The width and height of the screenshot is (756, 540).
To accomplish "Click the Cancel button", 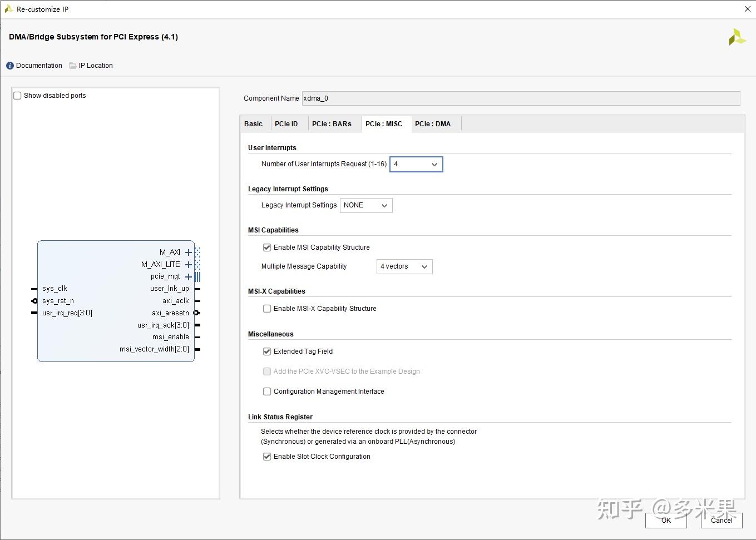I will coord(721,521).
